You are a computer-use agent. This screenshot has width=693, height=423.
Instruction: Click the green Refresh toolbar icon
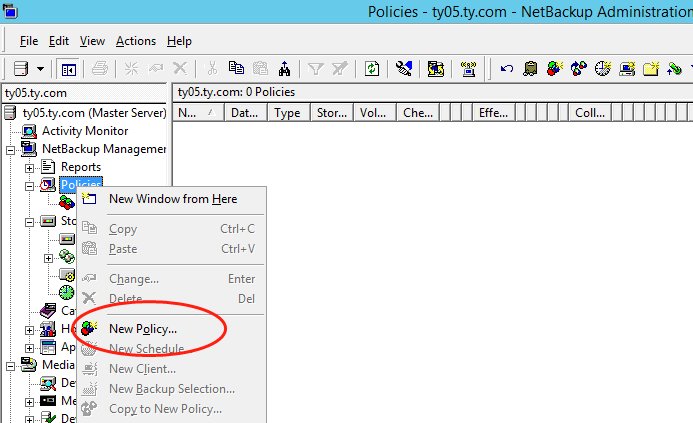pyautogui.click(x=372, y=69)
